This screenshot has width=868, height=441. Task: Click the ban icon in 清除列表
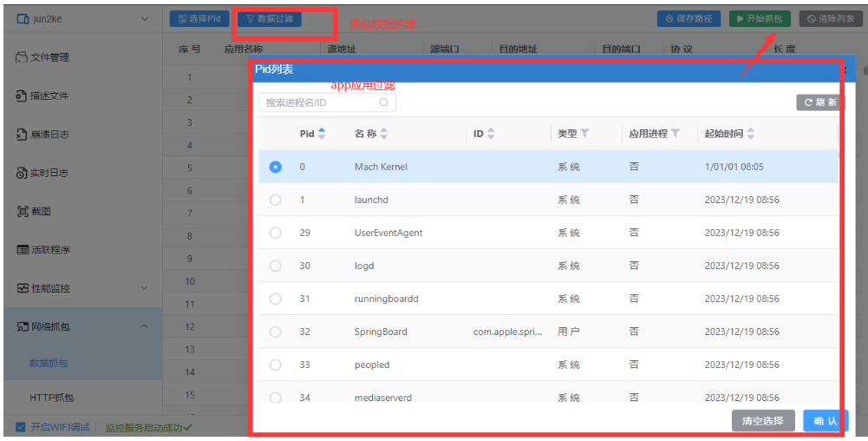point(812,19)
